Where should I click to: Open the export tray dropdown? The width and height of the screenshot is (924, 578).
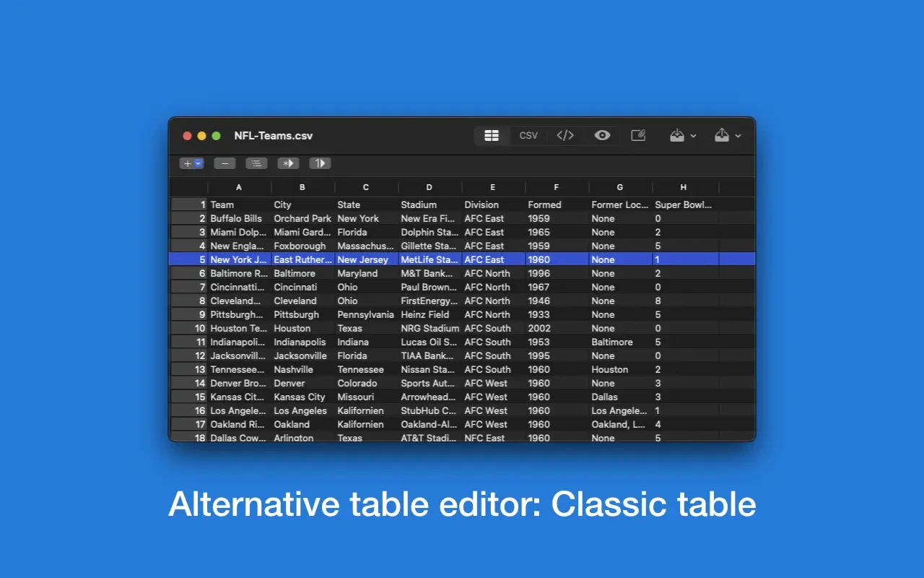(x=727, y=136)
